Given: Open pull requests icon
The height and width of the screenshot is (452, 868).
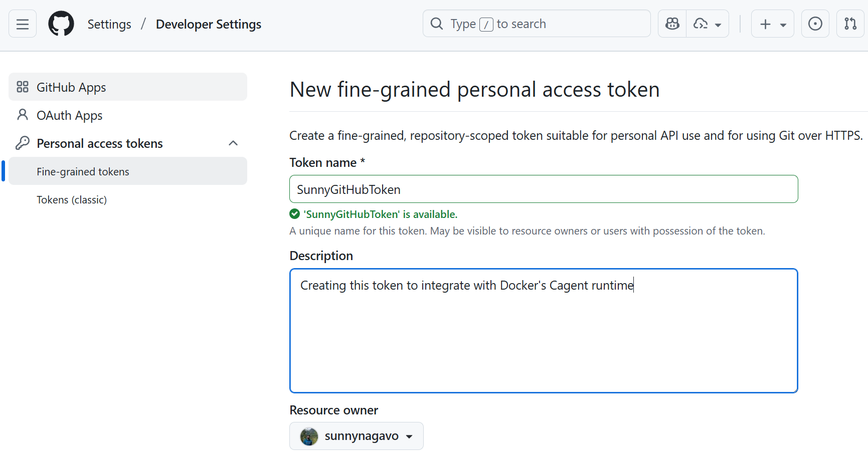Looking at the screenshot, I should (850, 24).
